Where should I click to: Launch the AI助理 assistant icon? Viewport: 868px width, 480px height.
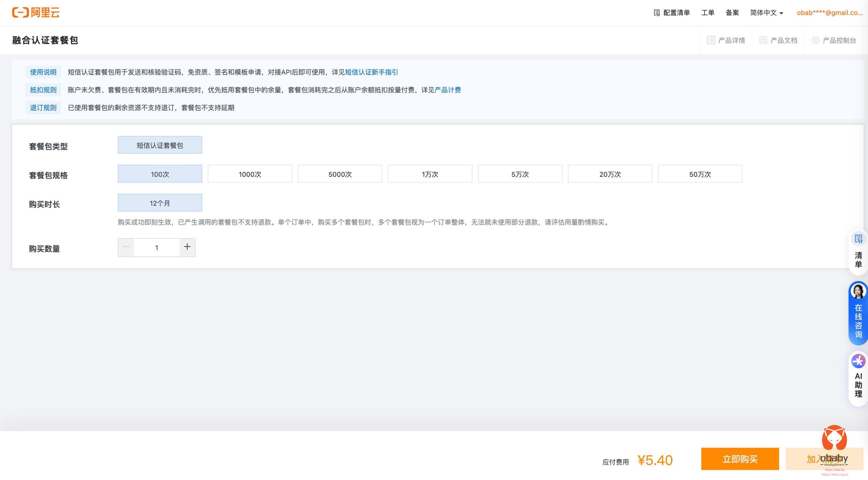click(858, 361)
